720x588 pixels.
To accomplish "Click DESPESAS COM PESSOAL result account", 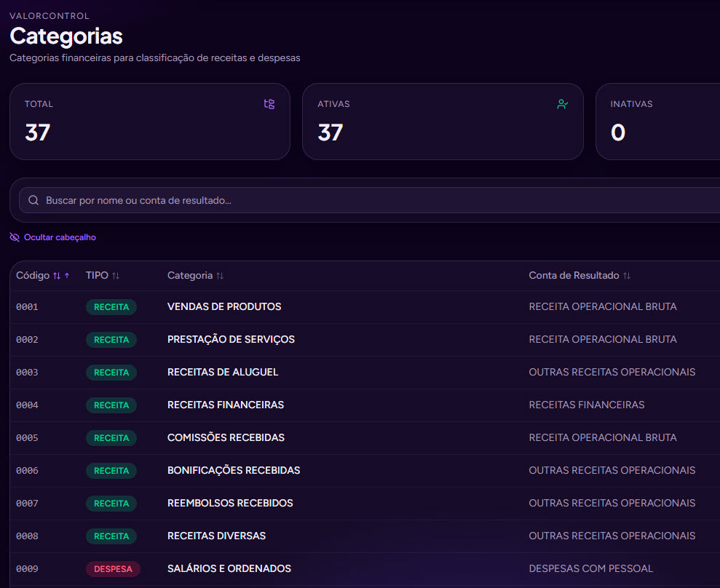I will pos(591,568).
